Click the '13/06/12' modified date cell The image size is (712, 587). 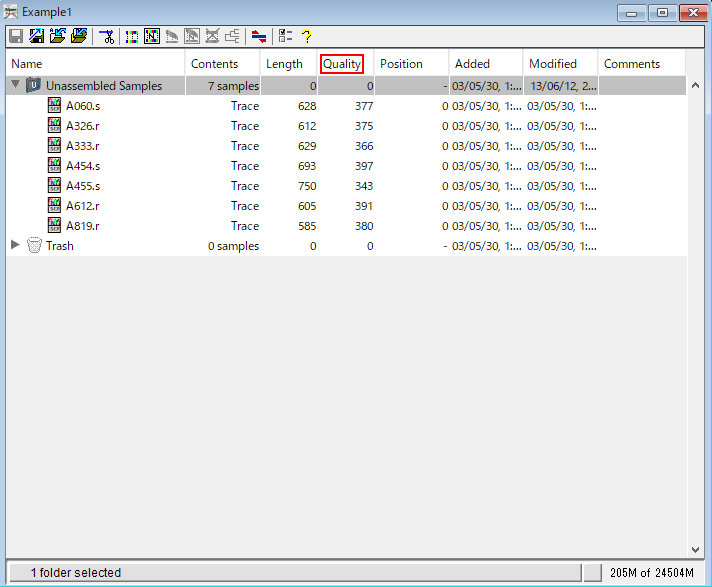pos(563,86)
